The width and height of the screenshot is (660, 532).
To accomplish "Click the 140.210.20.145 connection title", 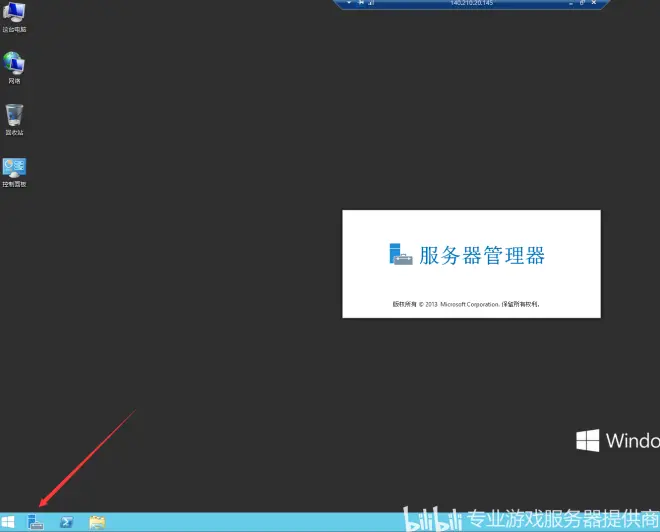I will click(471, 3).
